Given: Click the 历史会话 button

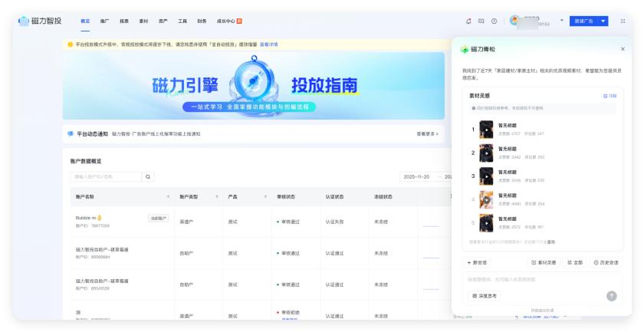Looking at the screenshot, I should click(x=606, y=262).
